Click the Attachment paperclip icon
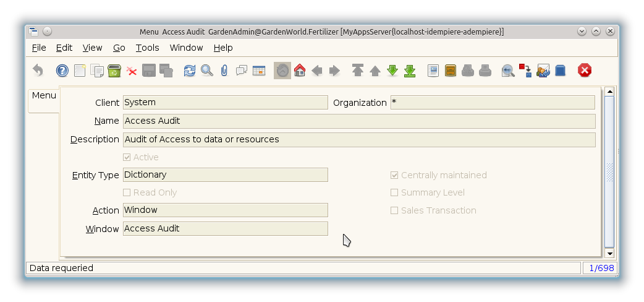Screen dimensions: 644x302 (224, 71)
